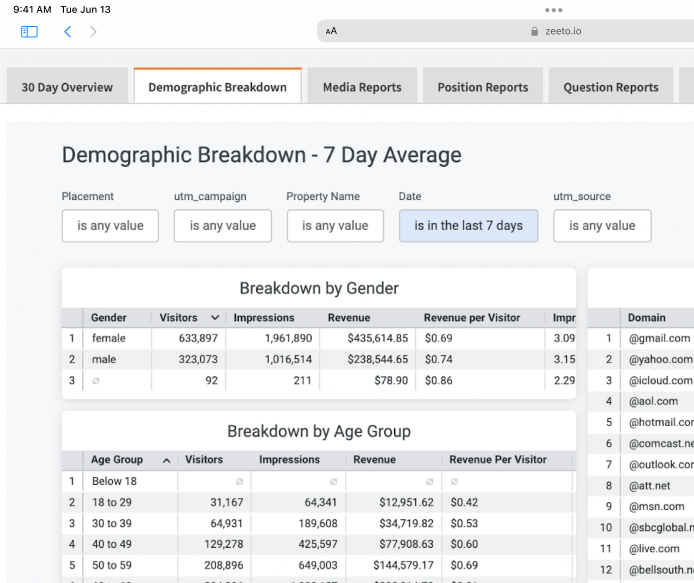
Task: Open the utm_source filter dropdown
Action: 602,226
